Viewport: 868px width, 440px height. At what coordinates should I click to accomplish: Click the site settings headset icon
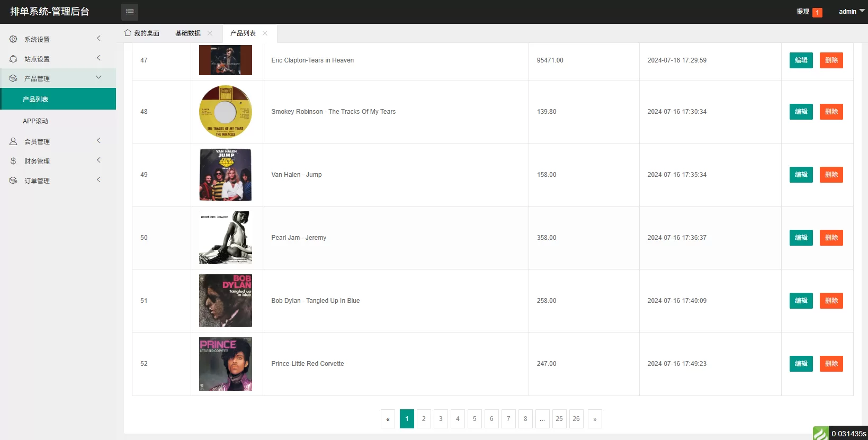pos(13,59)
